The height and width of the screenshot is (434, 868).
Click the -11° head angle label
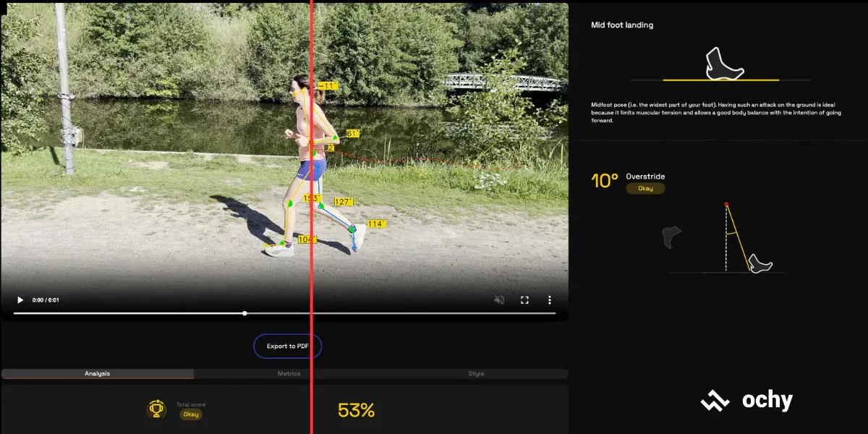328,86
